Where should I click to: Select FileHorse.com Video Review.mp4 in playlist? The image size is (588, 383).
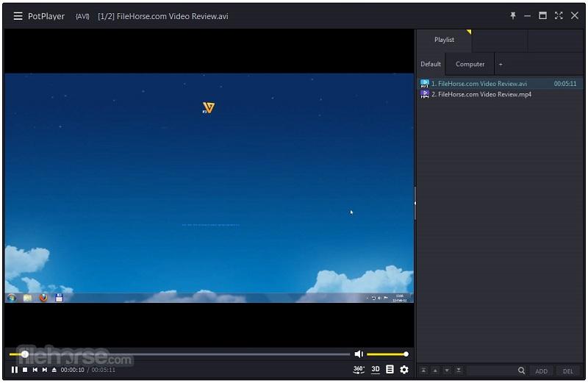pyautogui.click(x=481, y=94)
